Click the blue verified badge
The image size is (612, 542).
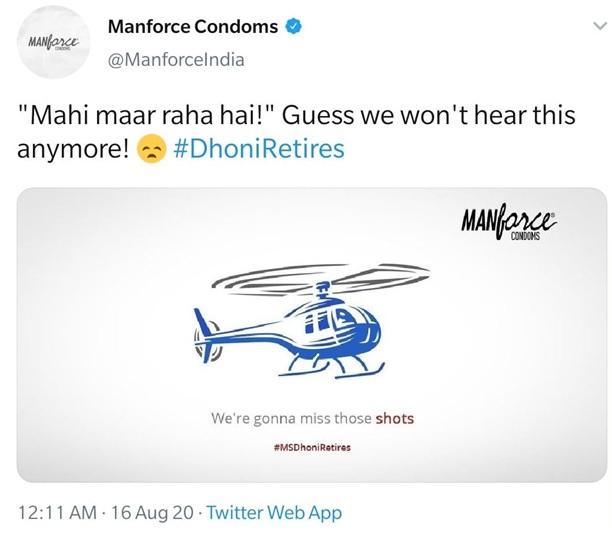click(294, 27)
